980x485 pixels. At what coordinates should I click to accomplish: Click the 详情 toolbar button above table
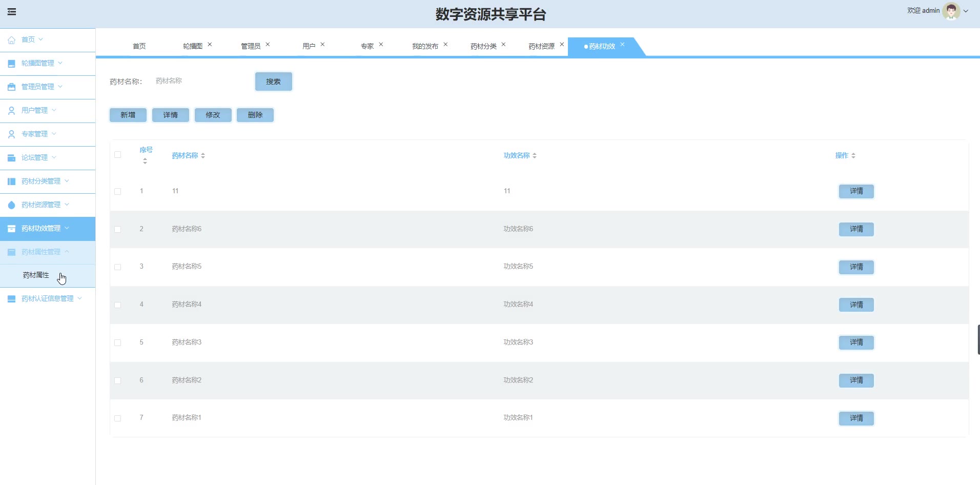click(171, 115)
